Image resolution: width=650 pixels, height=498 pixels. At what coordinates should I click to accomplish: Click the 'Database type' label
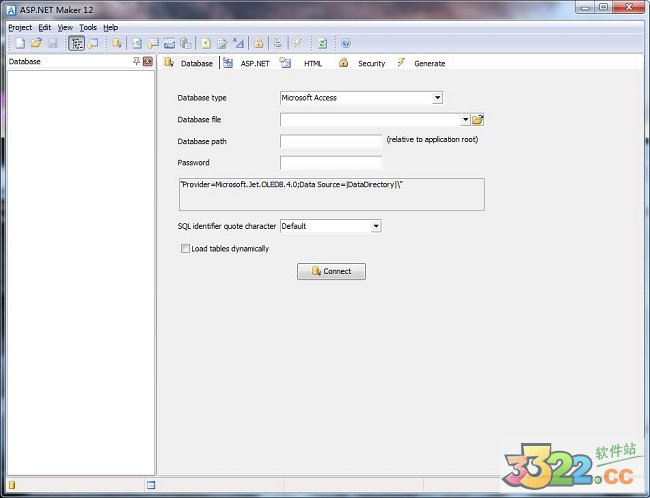(x=202, y=98)
